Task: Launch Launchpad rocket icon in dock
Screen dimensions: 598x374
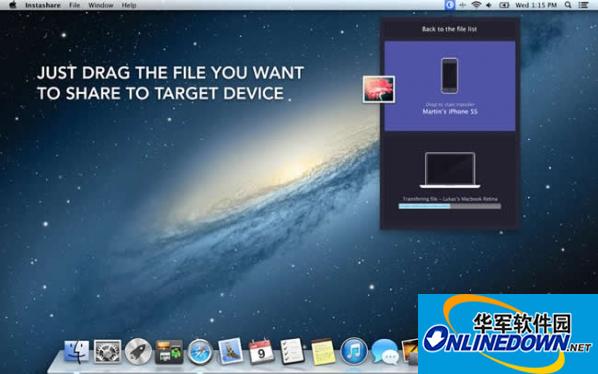Action: pyautogui.click(x=138, y=351)
